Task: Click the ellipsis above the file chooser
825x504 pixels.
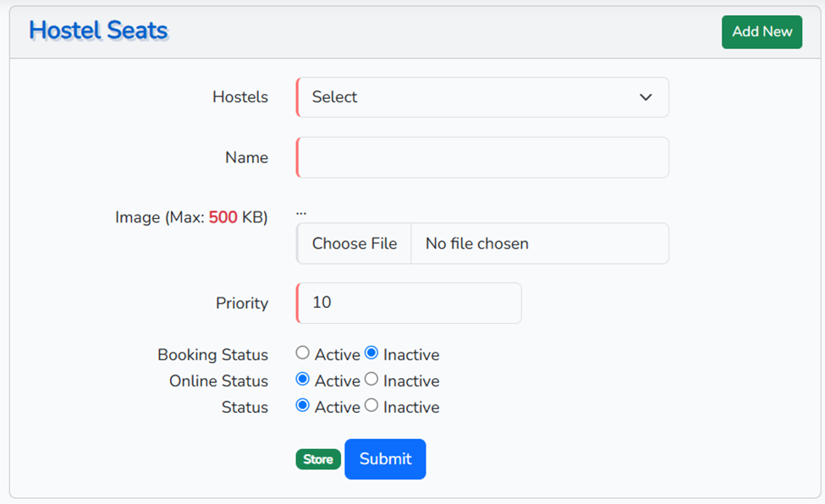Action: 301,212
